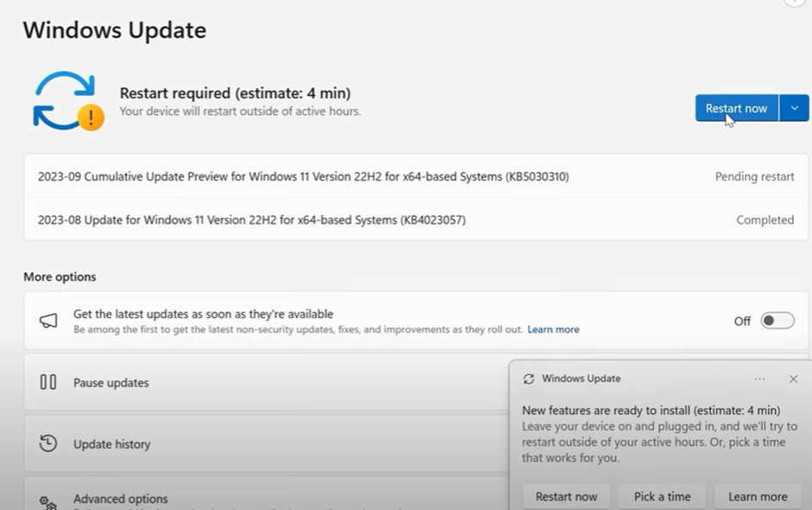Open the blue Learn more link
812x510 pixels.
click(554, 329)
